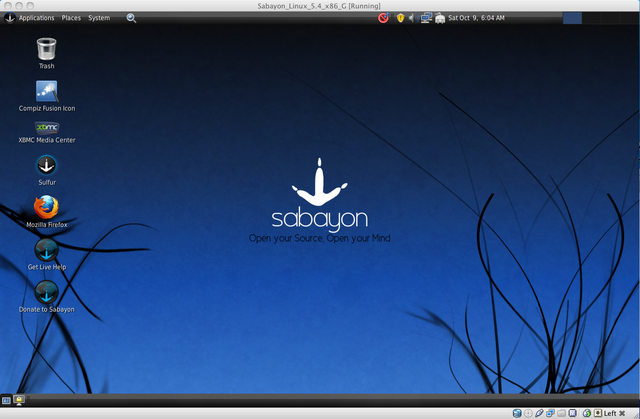Switch to the first workspace
Viewport: 640px width, 419px height.
[x=572, y=18]
